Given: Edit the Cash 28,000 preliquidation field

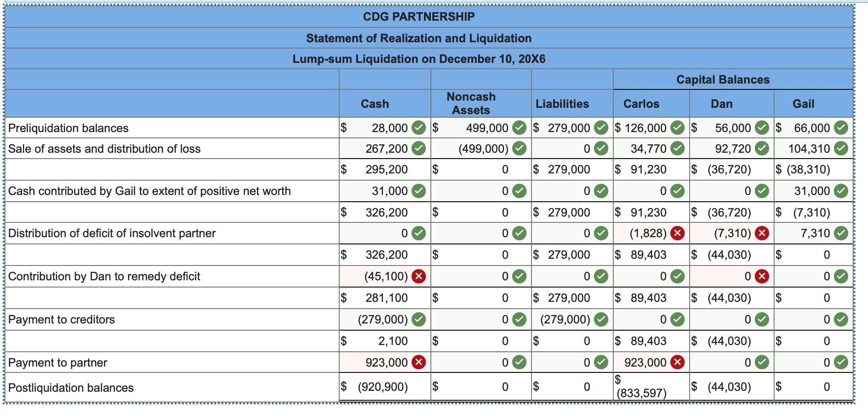Looking at the screenshot, I should 385,128.
